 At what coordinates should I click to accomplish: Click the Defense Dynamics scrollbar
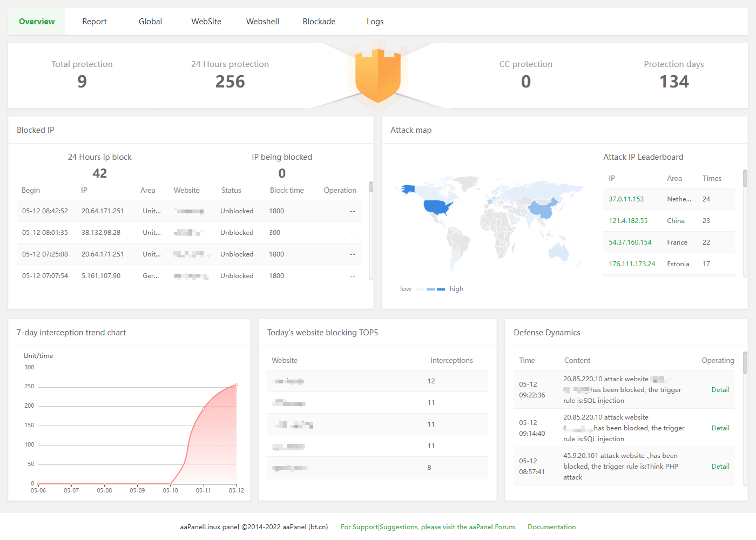745,363
